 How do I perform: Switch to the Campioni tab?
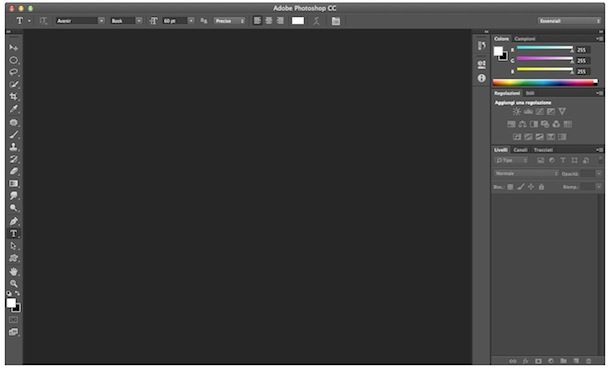(525, 39)
